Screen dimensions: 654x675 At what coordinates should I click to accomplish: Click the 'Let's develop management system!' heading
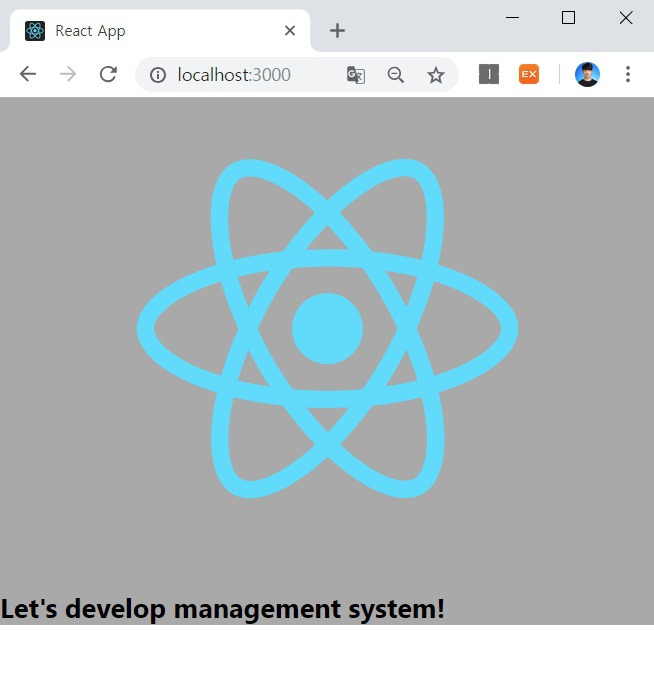coord(223,608)
